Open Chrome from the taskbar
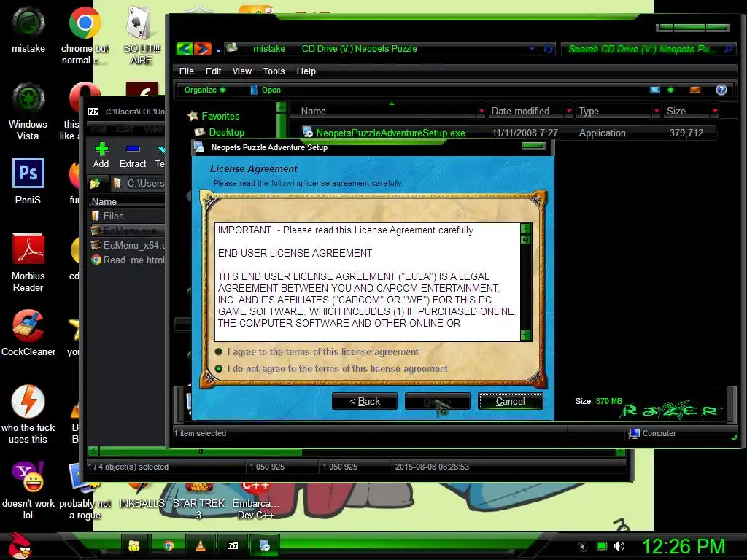 (169, 545)
